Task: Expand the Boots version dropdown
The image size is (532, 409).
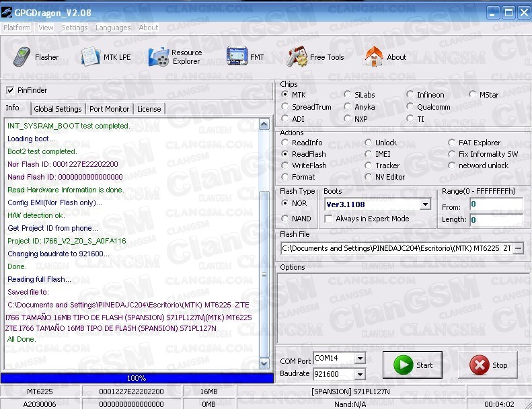Action: (x=425, y=204)
